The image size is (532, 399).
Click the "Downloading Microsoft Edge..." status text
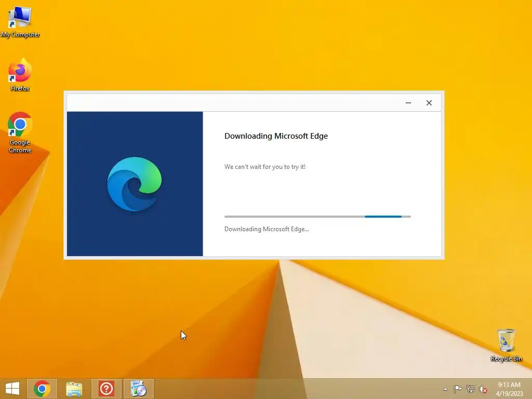[x=267, y=229]
